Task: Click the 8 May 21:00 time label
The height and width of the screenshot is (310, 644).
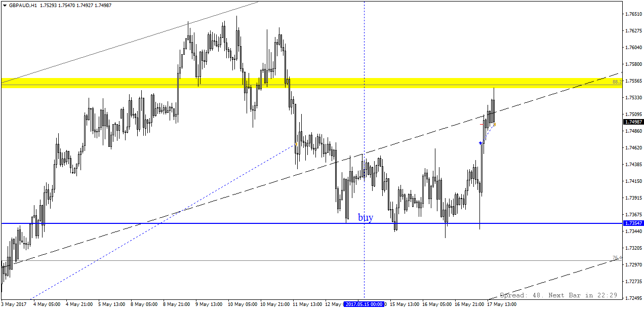Action: coord(176,304)
